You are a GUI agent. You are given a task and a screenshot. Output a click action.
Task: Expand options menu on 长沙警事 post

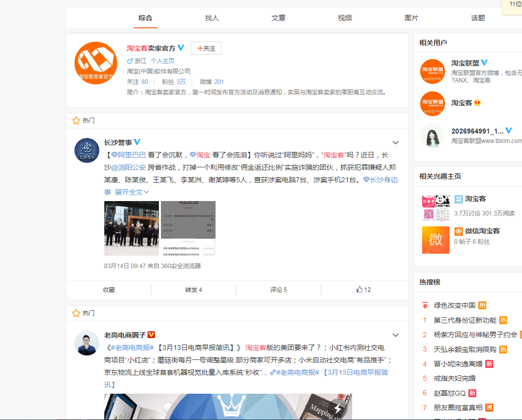click(395, 142)
